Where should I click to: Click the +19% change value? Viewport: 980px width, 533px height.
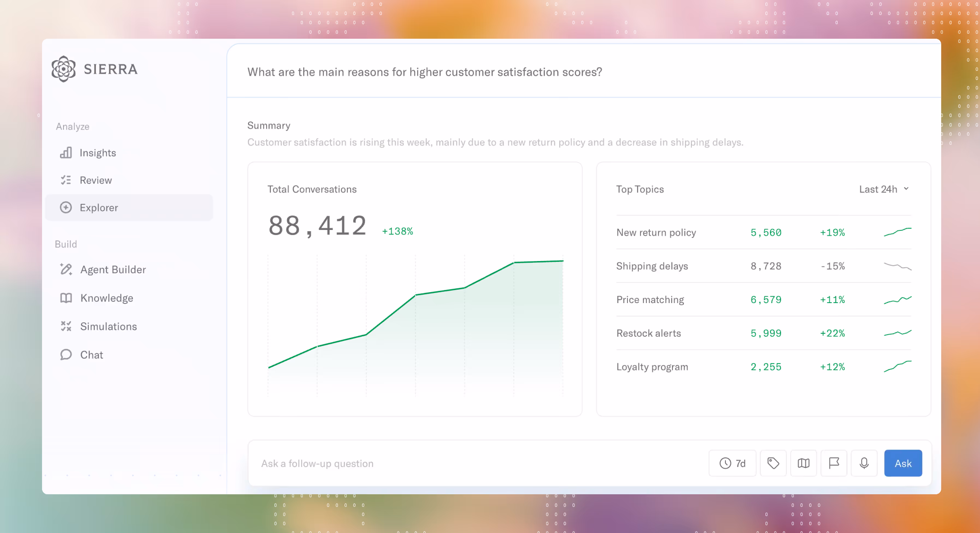pyautogui.click(x=832, y=232)
